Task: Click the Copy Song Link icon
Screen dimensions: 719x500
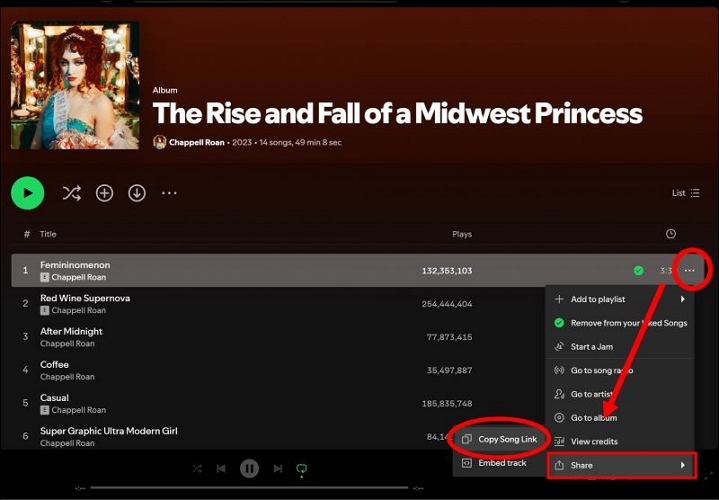Action: [x=466, y=439]
